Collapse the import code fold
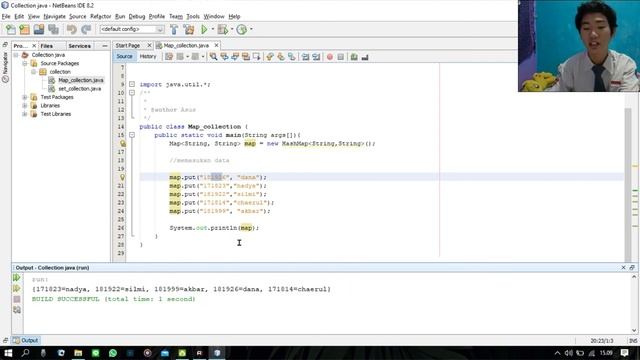 pyautogui.click(x=132, y=84)
